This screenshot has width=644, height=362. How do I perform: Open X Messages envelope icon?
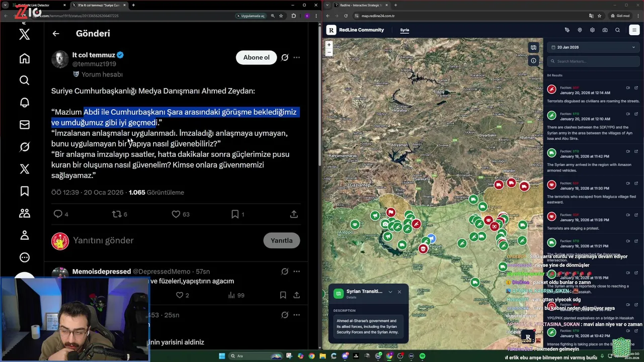click(24, 125)
